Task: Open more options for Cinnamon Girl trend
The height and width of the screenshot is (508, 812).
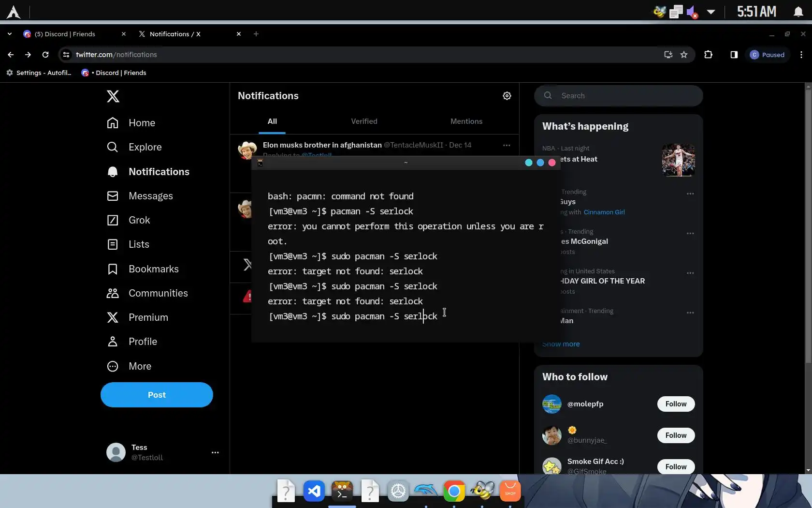Action: point(690,194)
